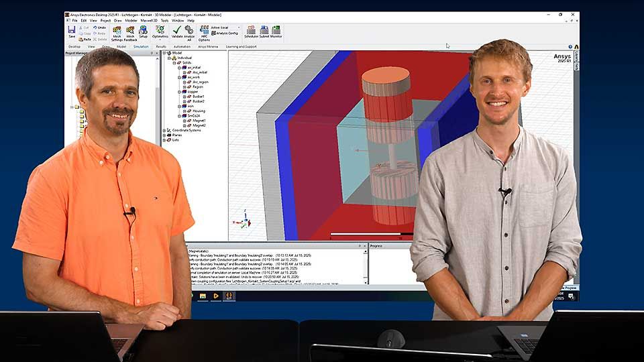Open the Optimetrics tool
This screenshot has height=362, width=644.
click(160, 32)
